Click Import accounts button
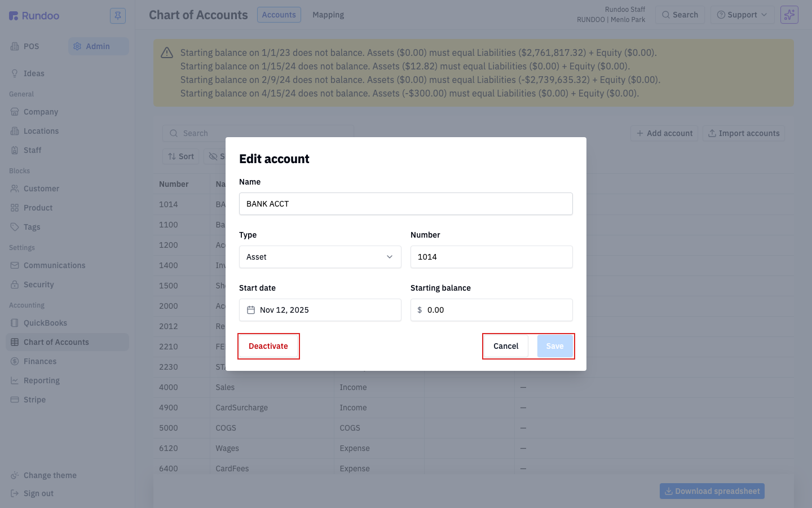The height and width of the screenshot is (508, 812). pos(744,133)
